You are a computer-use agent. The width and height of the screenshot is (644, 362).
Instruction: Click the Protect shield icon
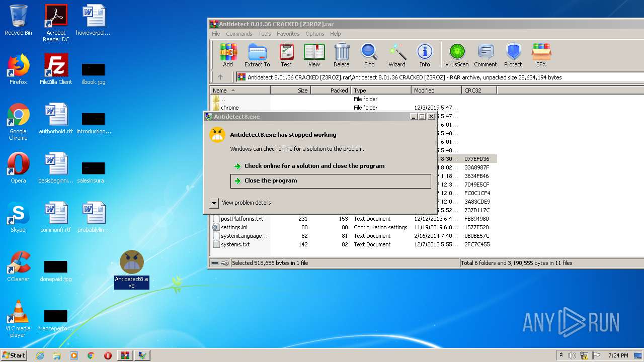tap(513, 55)
